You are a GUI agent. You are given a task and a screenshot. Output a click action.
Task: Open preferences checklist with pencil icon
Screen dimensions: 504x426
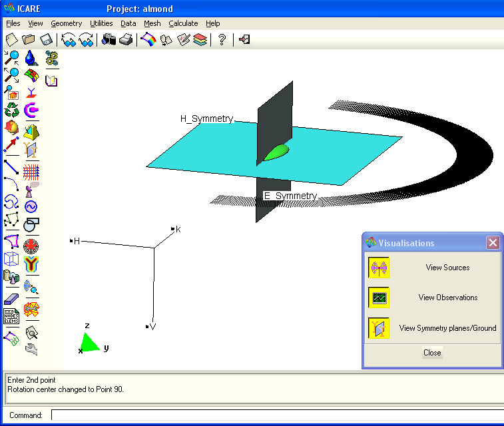pyautogui.click(x=184, y=40)
